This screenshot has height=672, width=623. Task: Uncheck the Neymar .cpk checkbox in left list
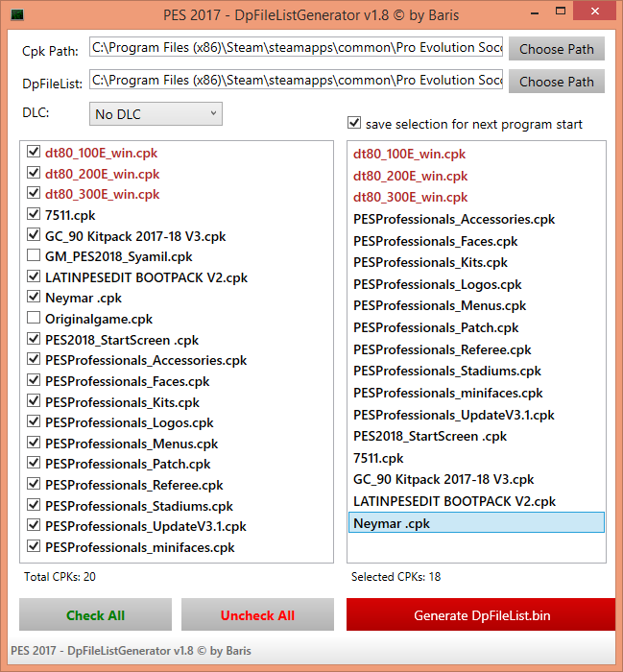34,297
